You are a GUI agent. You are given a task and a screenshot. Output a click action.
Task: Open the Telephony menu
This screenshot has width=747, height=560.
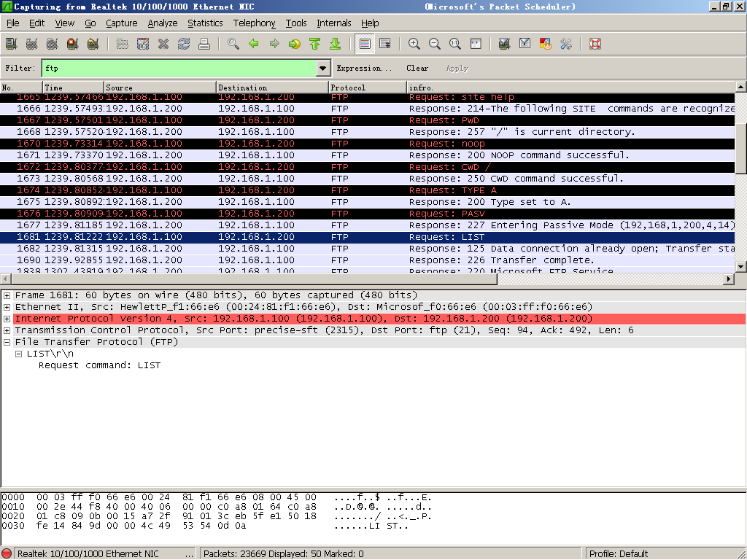click(x=255, y=23)
